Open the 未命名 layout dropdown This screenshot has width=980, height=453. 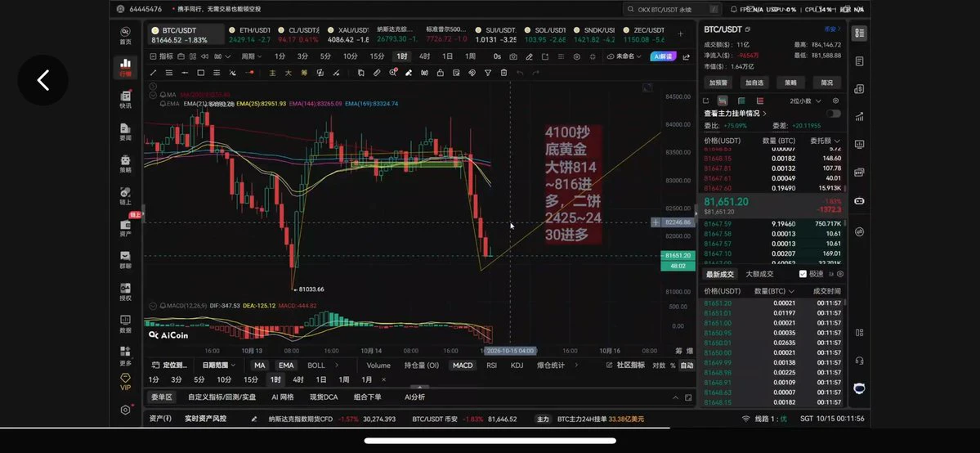624,56
